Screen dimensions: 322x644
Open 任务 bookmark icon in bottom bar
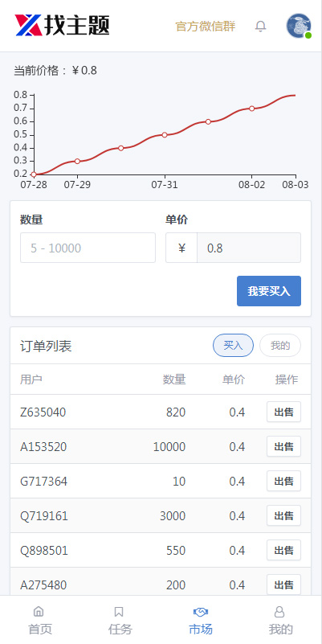[119, 612]
